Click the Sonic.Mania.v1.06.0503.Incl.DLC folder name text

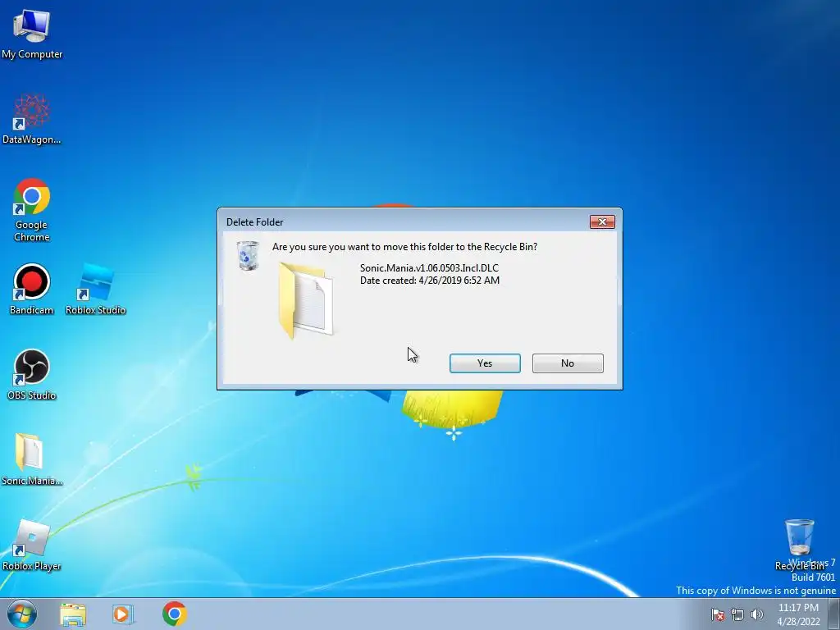click(x=429, y=268)
